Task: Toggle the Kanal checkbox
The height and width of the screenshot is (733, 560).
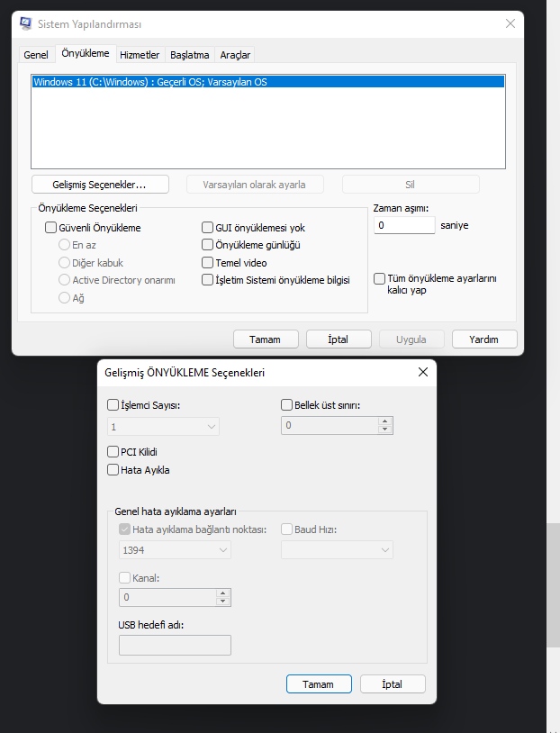Action: pos(124,578)
